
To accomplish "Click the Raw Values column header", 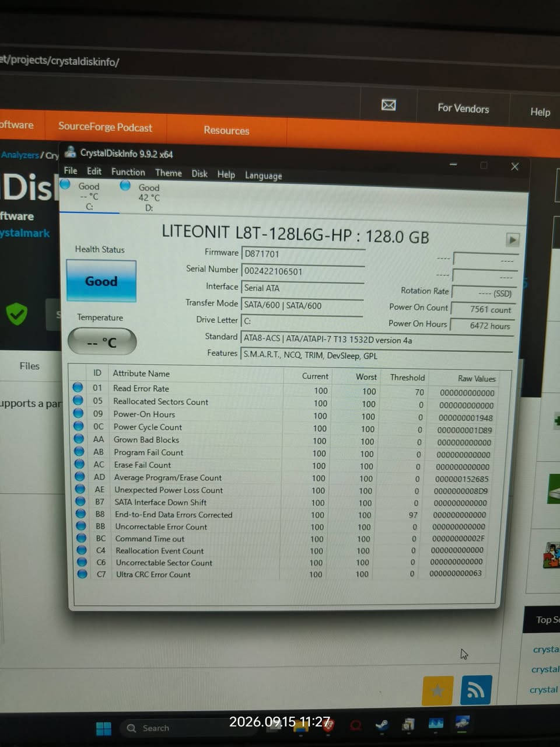I will pyautogui.click(x=477, y=378).
